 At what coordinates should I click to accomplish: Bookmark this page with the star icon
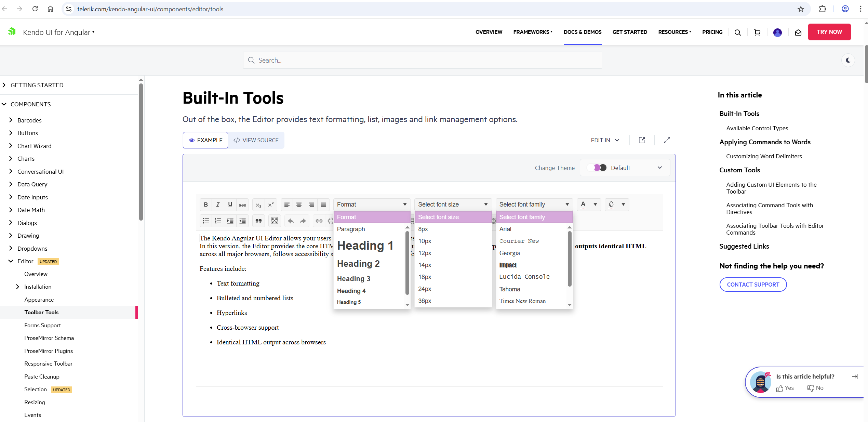tap(801, 9)
